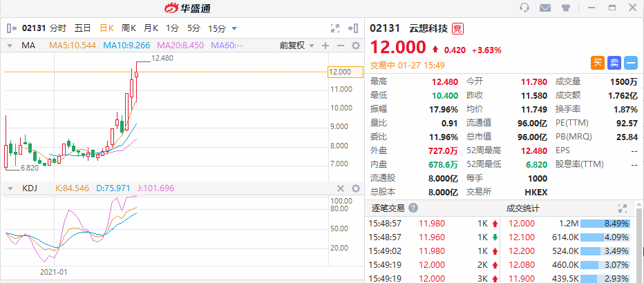The width and height of the screenshot is (644, 283).
Task: Click the 换手率 value 1.87%
Action: [626, 110]
